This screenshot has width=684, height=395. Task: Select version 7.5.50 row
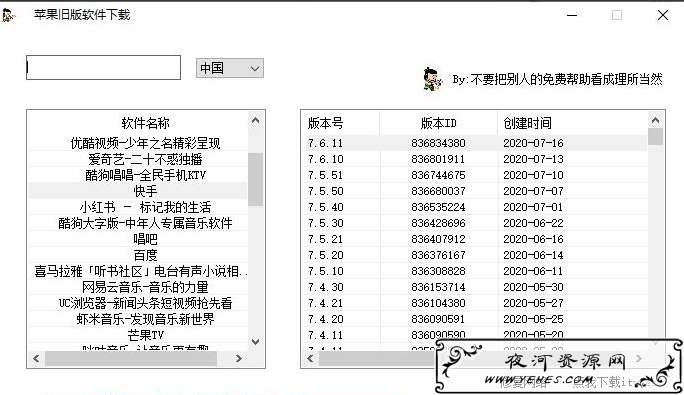(x=475, y=191)
